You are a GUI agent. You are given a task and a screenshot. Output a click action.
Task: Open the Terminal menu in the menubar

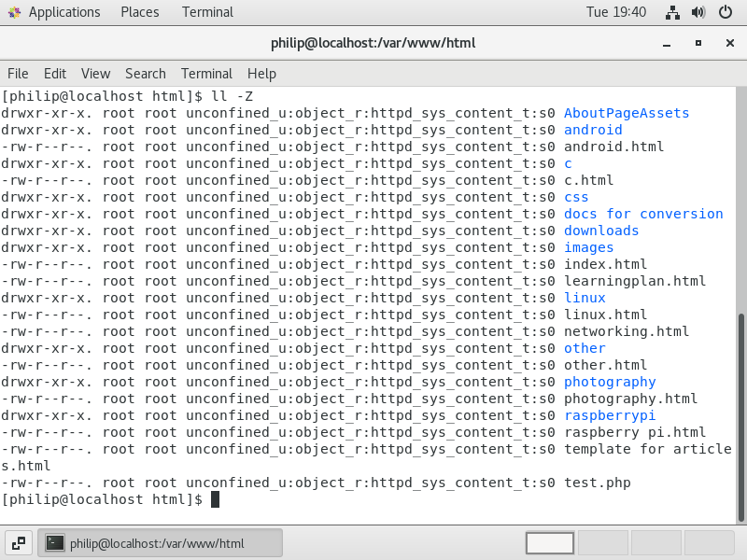[206, 74]
